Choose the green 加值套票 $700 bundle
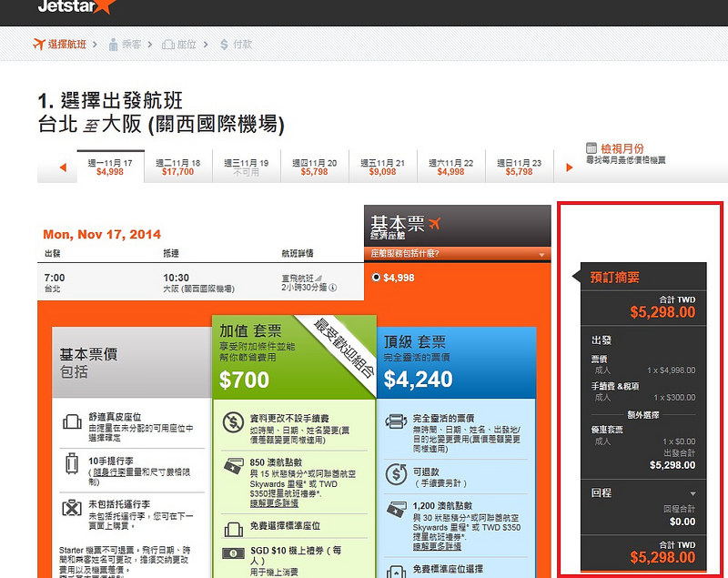728x578 pixels. [294, 358]
